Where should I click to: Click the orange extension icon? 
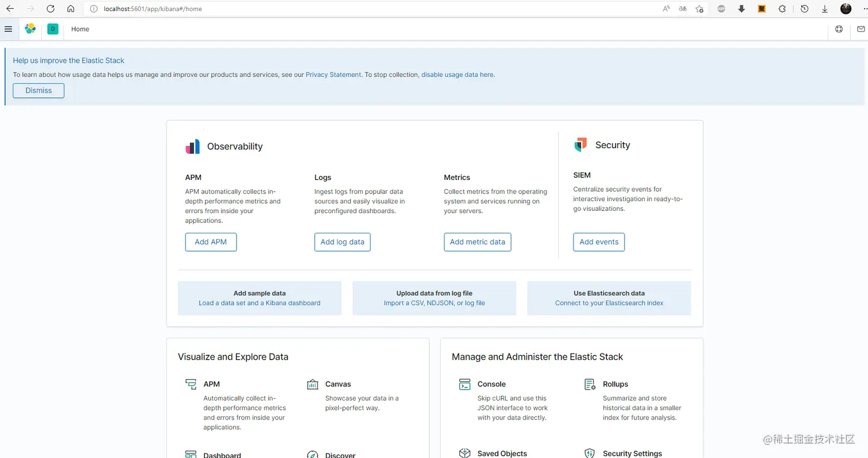pos(762,9)
